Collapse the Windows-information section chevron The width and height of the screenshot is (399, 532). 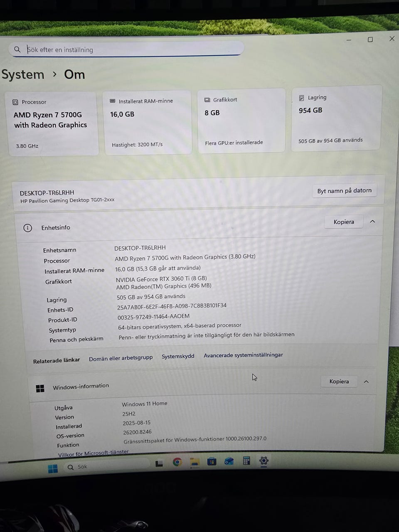366,382
